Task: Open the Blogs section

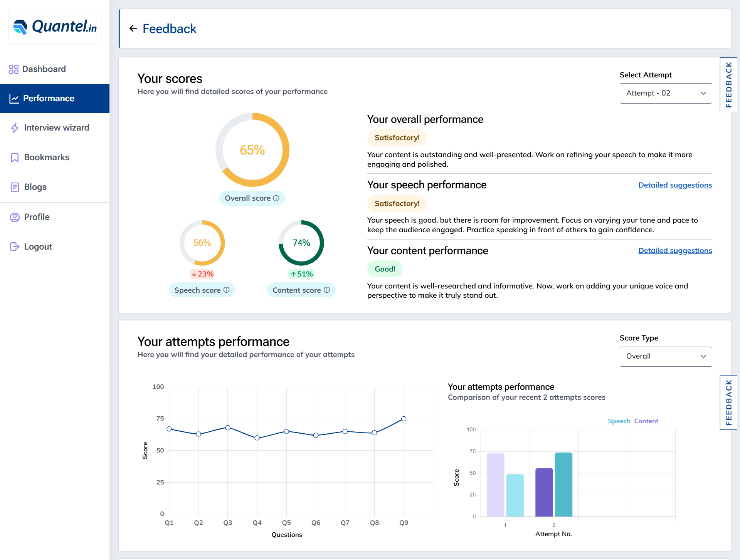Action: pyautogui.click(x=55, y=187)
